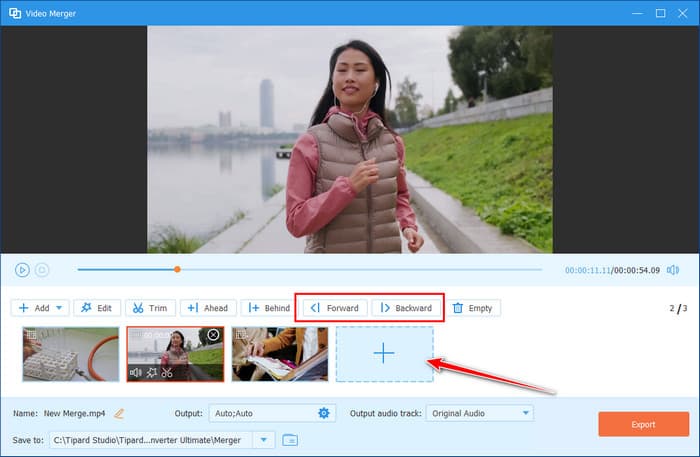Play the merged video preview
Image resolution: width=700 pixels, height=457 pixels.
(22, 270)
